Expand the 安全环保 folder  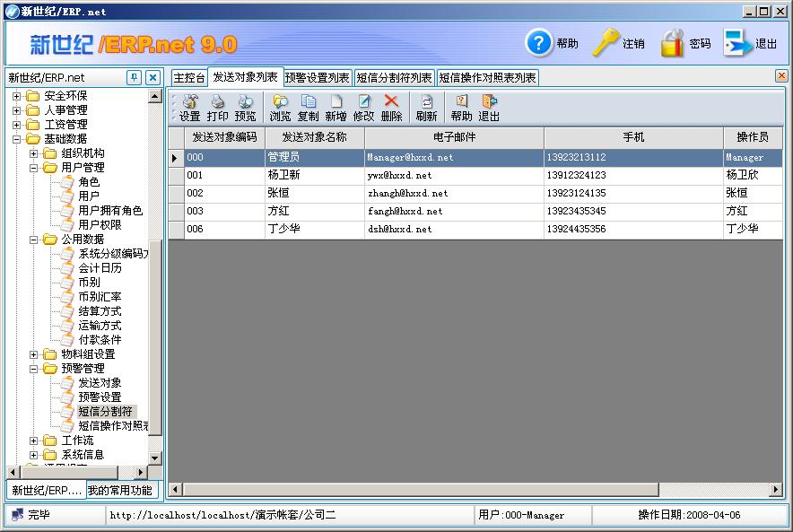coord(17,96)
